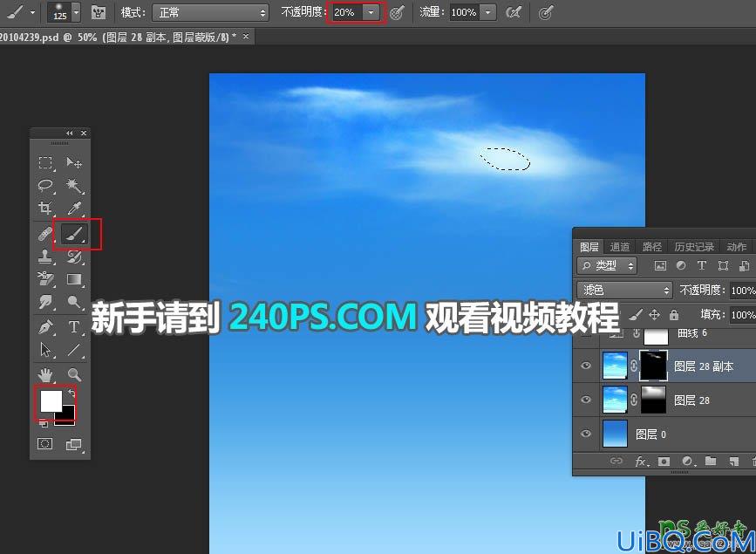Image resolution: width=756 pixels, height=554 pixels.
Task: Select the Path Selection arrow tool
Action: 45,350
